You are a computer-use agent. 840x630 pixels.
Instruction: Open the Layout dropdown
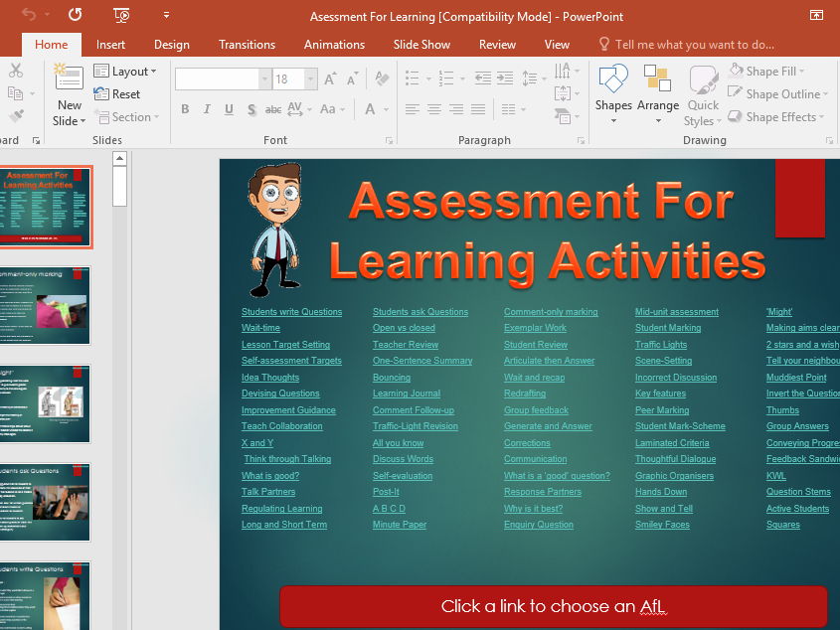[x=125, y=72]
